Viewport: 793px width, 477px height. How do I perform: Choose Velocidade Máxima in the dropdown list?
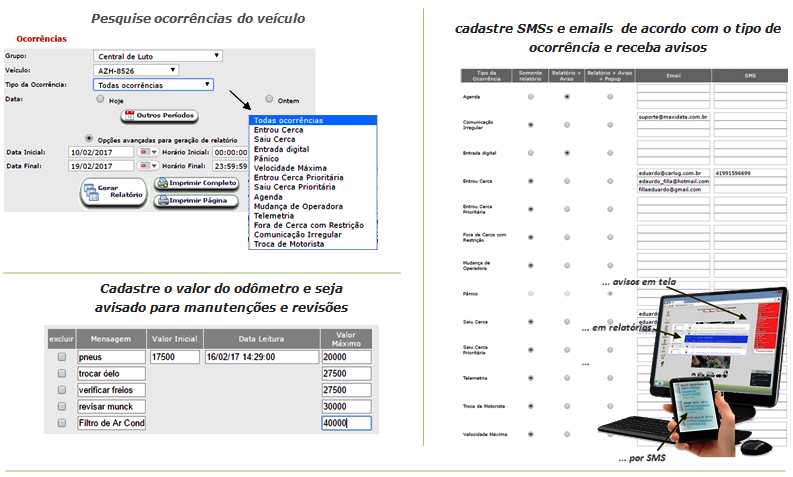coord(313,168)
